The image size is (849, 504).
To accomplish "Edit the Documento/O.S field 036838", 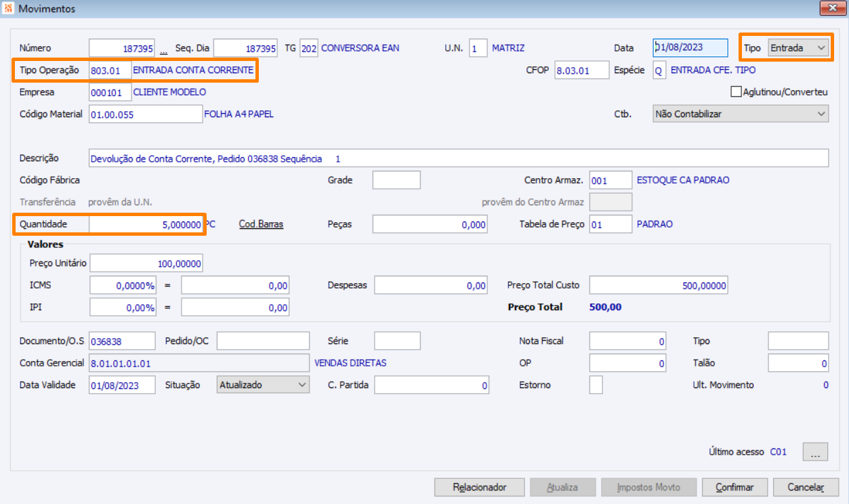I will pyautogui.click(x=122, y=341).
